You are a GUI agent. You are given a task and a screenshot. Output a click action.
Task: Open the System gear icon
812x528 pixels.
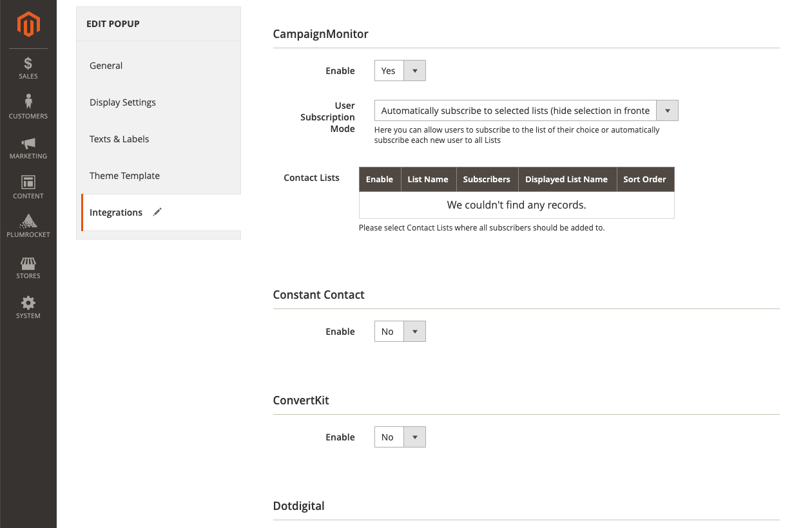click(28, 307)
